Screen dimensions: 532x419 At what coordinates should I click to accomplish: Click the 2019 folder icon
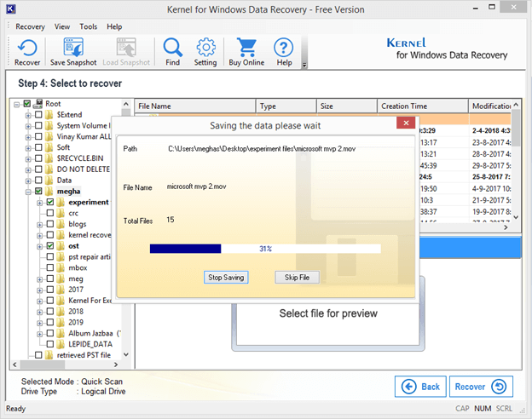click(x=61, y=322)
